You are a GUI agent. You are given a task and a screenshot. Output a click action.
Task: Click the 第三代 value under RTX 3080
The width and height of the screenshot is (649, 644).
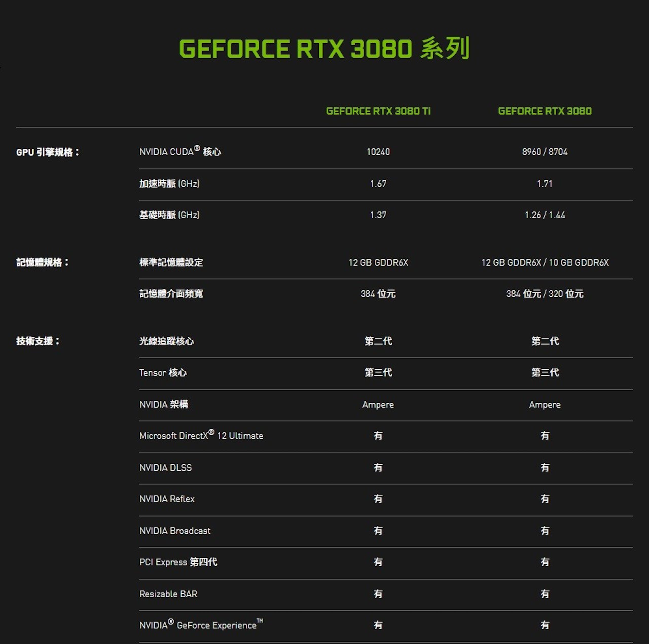tap(545, 372)
